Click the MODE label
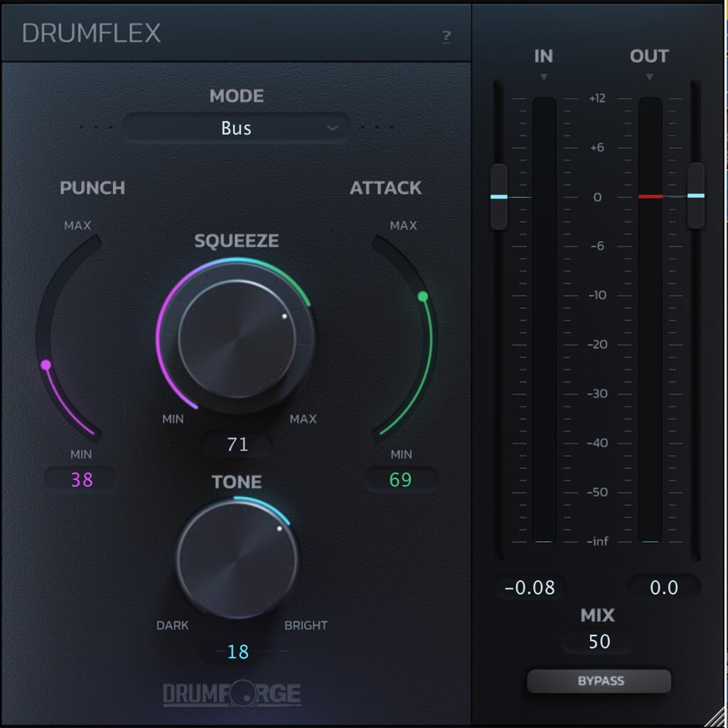728x728 pixels. click(236, 96)
